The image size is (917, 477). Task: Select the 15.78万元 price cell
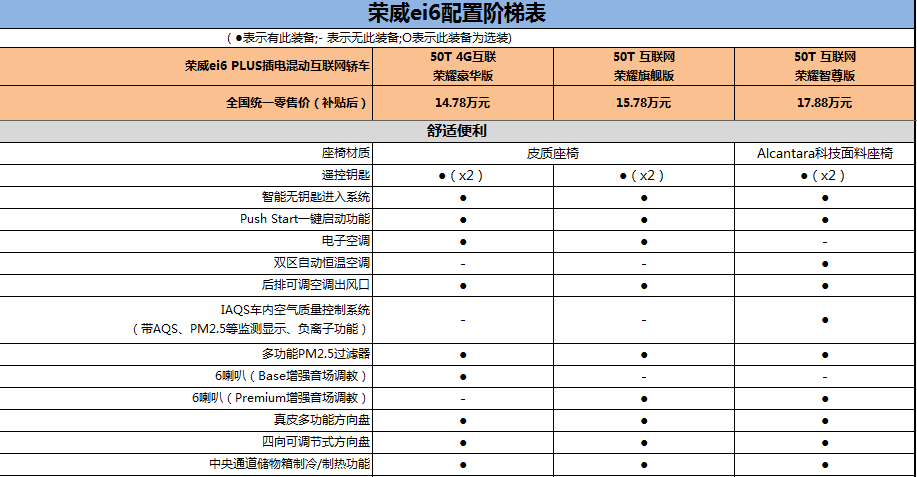tap(644, 103)
